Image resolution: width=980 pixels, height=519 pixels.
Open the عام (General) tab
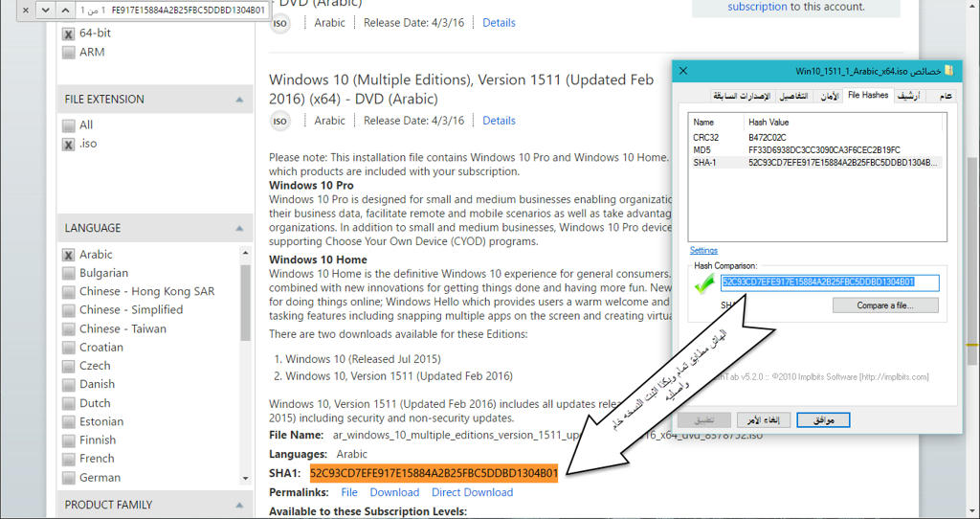click(947, 97)
